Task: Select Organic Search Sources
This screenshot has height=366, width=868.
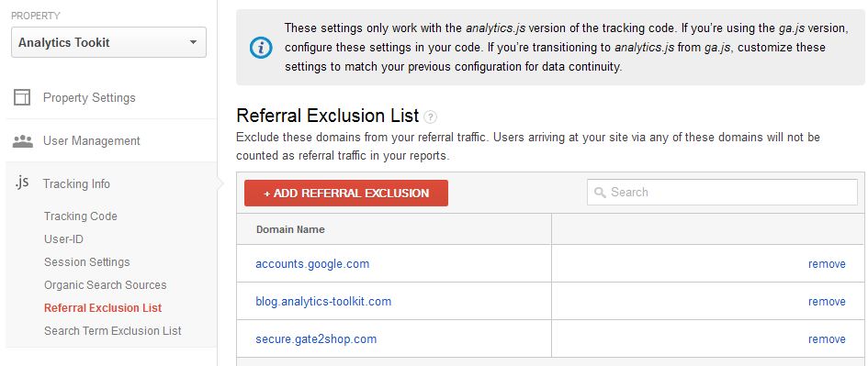Action: (106, 285)
